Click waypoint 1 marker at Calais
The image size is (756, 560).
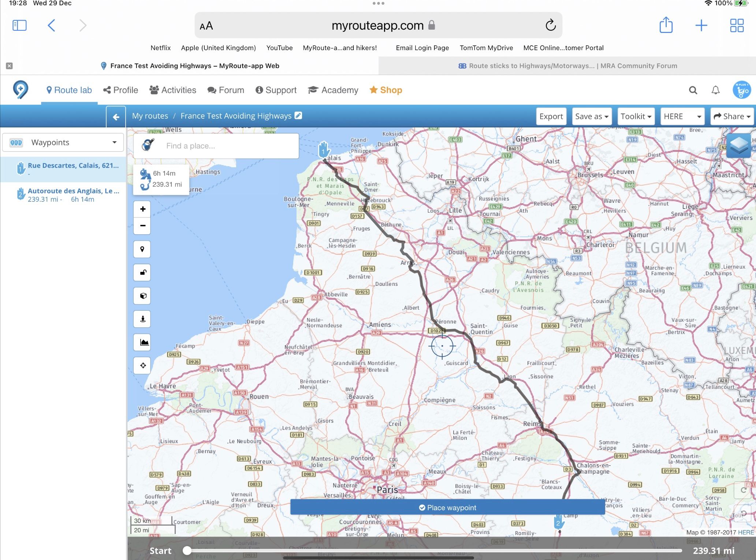(x=324, y=150)
